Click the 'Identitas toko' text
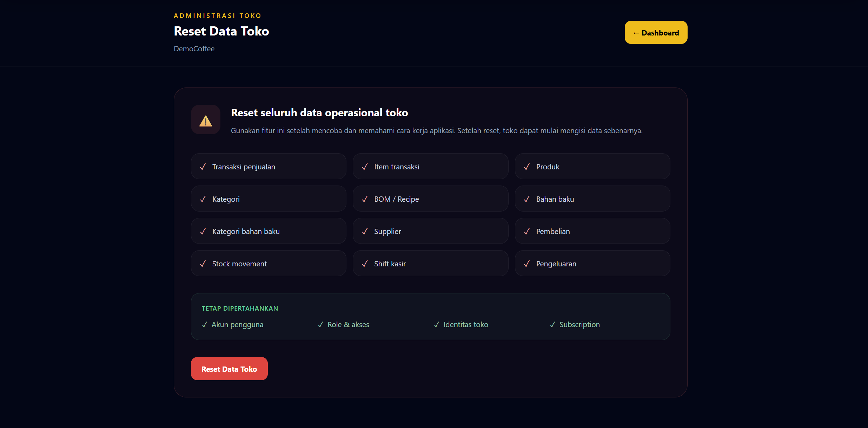 click(x=466, y=324)
